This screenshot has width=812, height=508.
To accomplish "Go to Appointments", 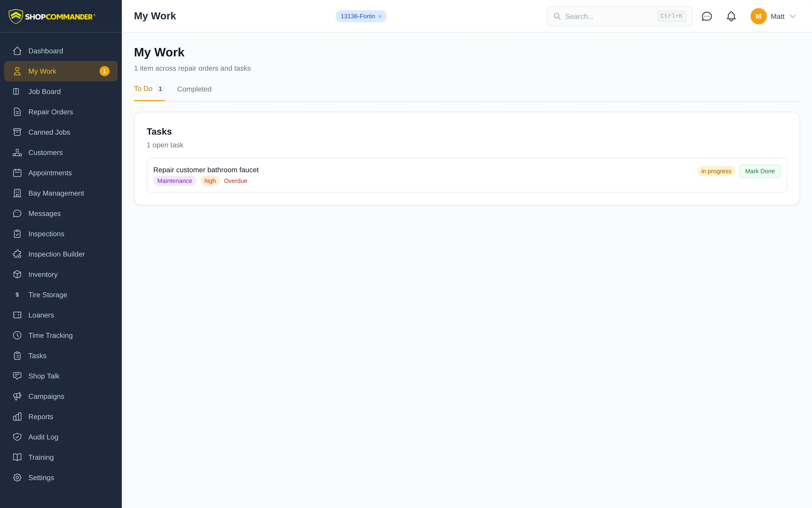I will 61,173.
